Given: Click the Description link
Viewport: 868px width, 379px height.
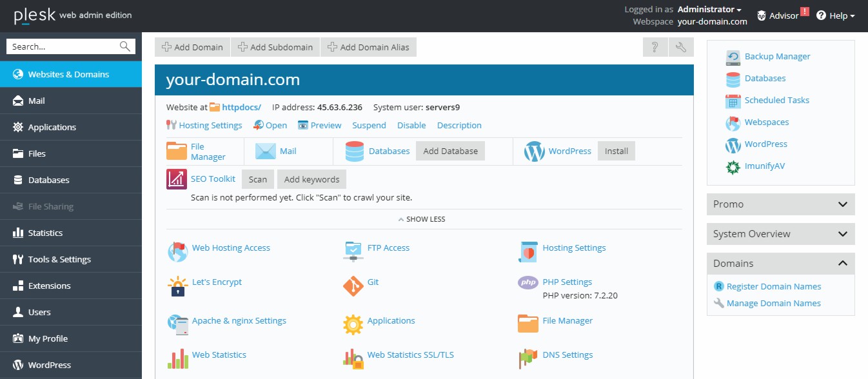Looking at the screenshot, I should [x=459, y=126].
